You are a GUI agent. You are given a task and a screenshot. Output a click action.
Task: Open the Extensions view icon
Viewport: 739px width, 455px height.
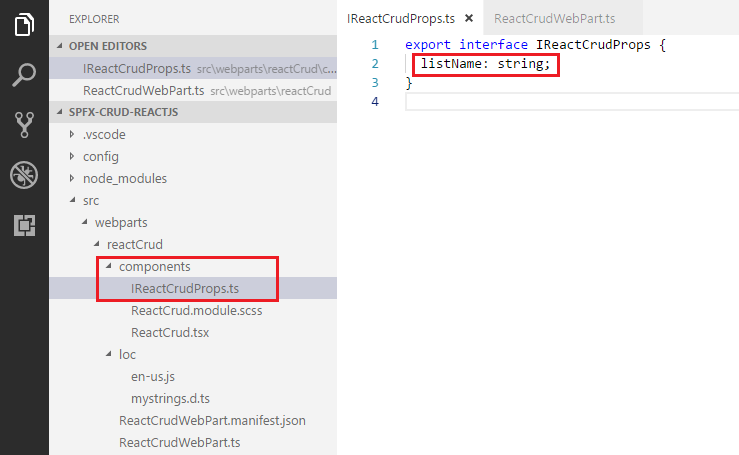tap(24, 225)
